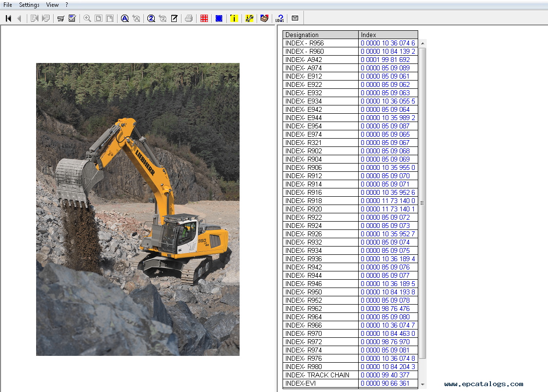
Task: Click the grayed 'A' search-again icon
Action: pyautogui.click(x=136, y=19)
